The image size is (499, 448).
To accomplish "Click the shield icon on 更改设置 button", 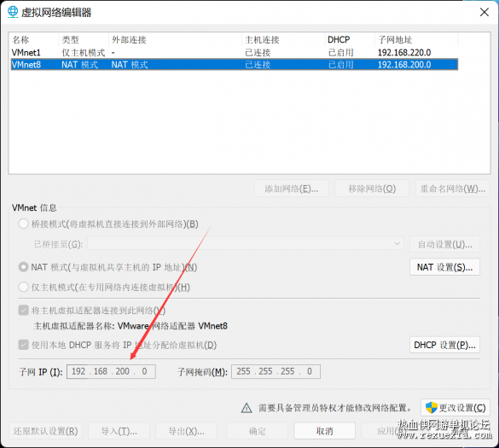I will (x=432, y=408).
